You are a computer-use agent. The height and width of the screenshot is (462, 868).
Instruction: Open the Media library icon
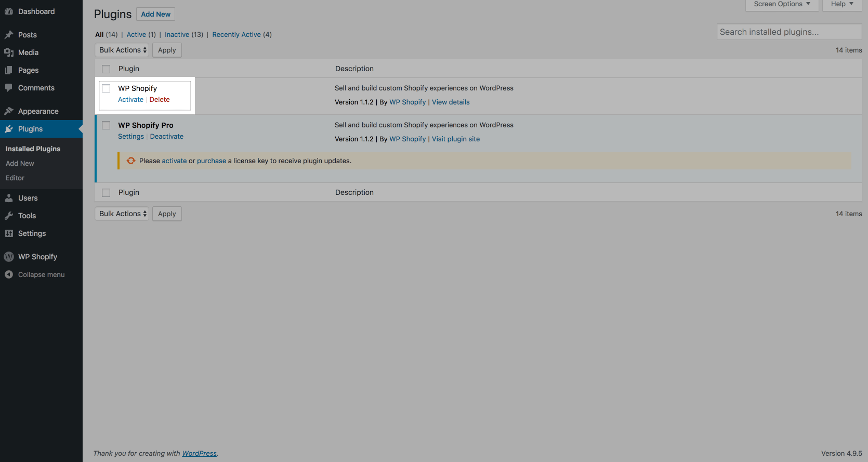(9, 52)
